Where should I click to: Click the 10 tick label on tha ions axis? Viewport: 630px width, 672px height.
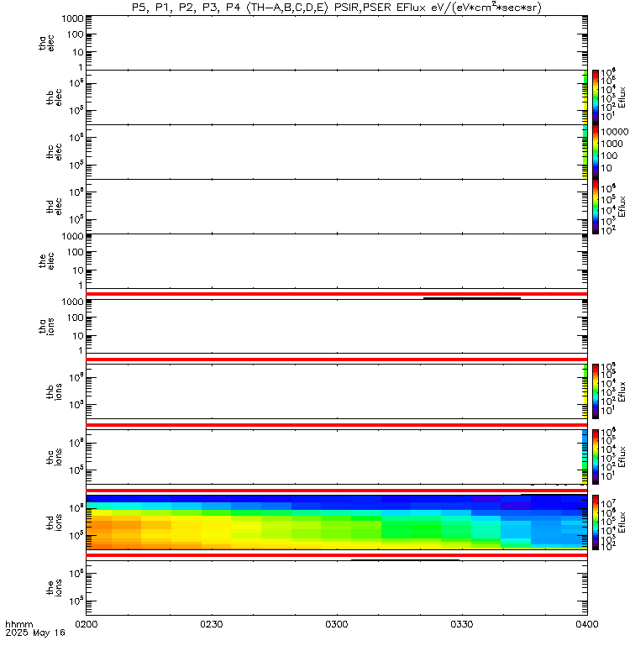(78, 336)
